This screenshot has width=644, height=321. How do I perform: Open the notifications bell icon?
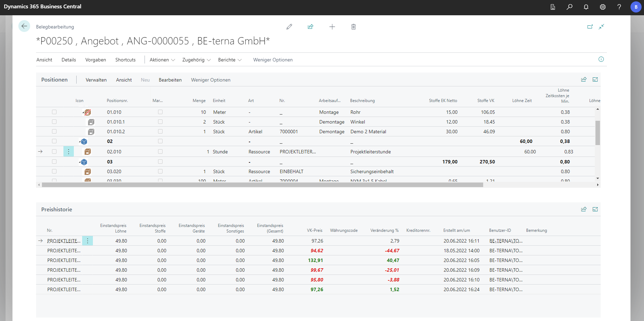(586, 7)
